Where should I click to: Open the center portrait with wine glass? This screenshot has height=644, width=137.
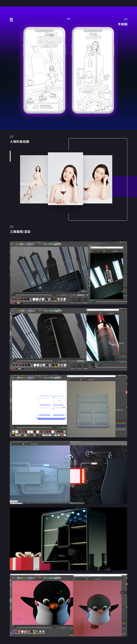[x=66, y=179]
